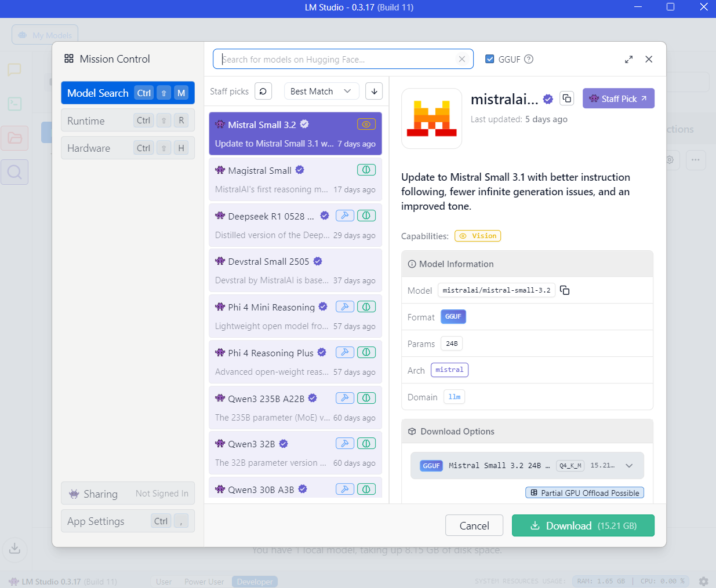The width and height of the screenshot is (716, 588).
Task: Click the Q4_K_M quantization tag
Action: pos(570,466)
